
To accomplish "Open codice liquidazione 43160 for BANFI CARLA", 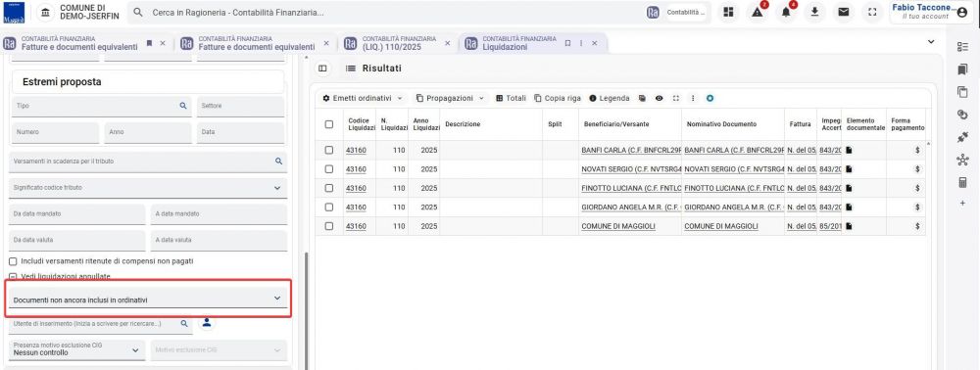I will click(x=357, y=151).
